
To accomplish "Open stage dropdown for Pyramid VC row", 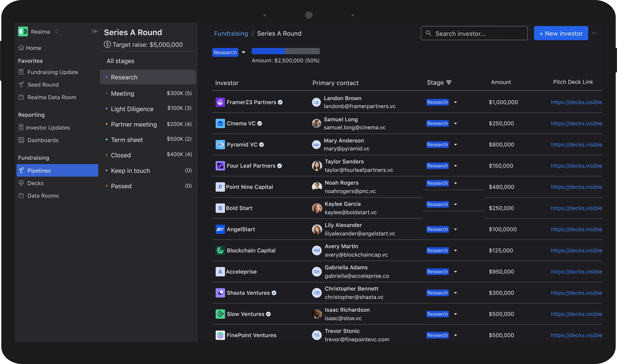I will (x=455, y=145).
